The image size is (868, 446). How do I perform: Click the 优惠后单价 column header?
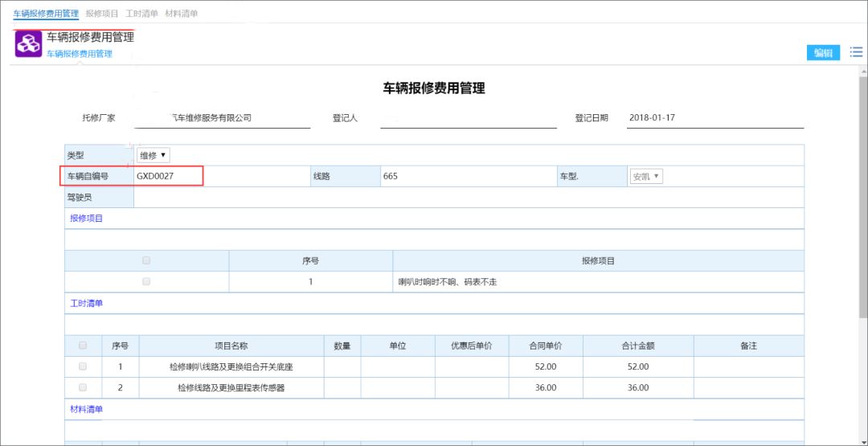coord(472,346)
